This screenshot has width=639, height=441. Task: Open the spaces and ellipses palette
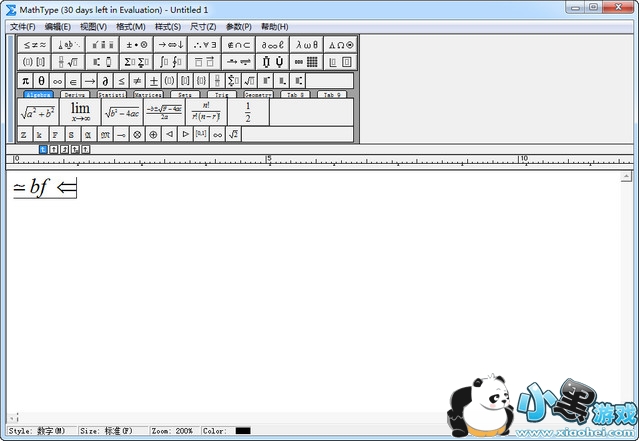click(68, 45)
